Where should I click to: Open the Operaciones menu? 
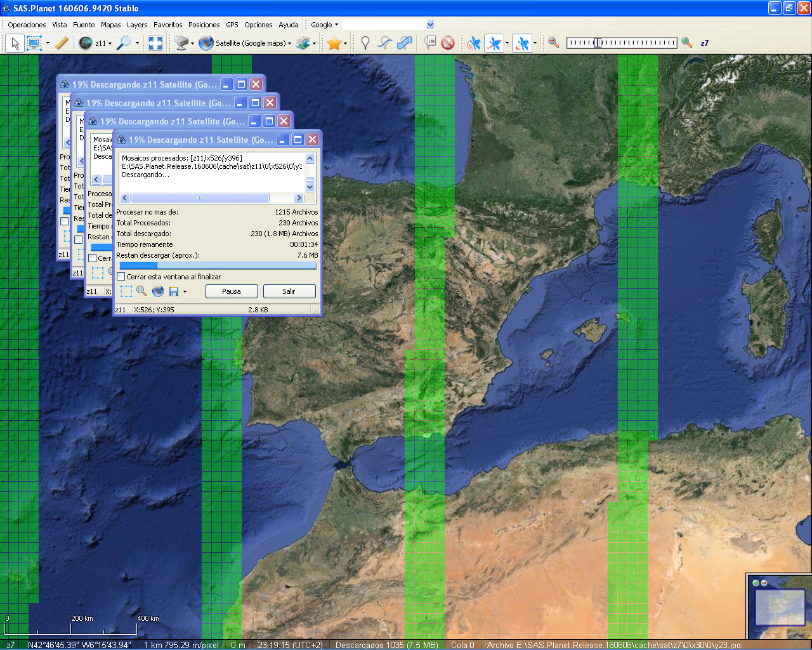tap(27, 24)
